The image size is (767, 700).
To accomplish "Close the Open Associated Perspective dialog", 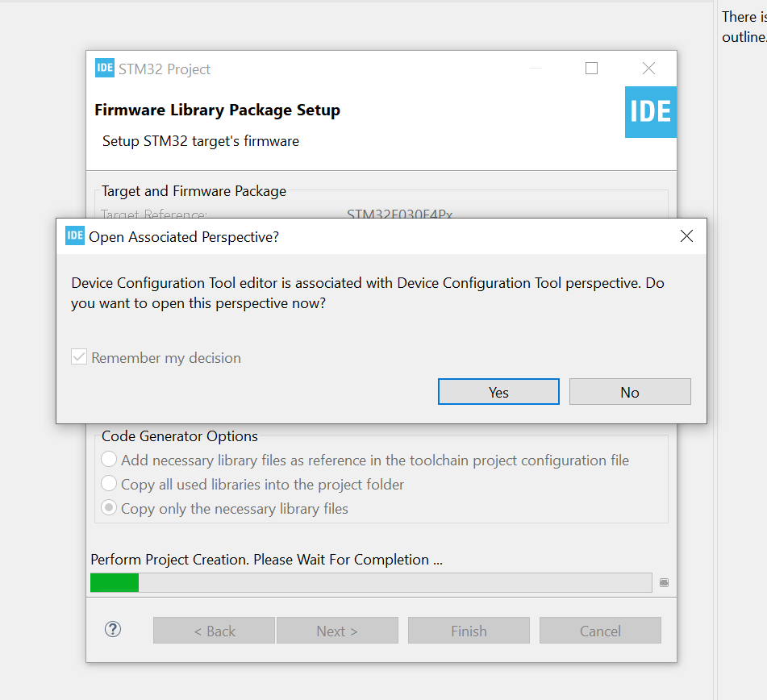I will (686, 236).
